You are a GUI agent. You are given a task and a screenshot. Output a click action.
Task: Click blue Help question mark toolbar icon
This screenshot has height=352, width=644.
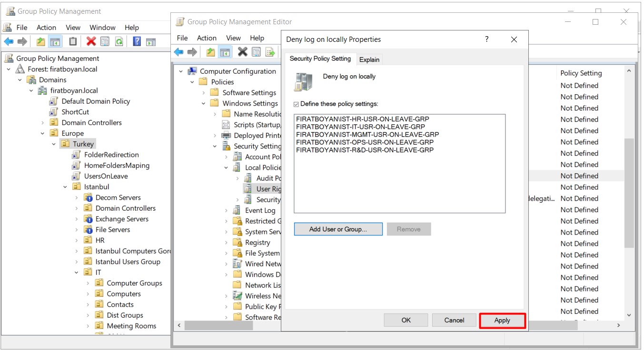137,42
